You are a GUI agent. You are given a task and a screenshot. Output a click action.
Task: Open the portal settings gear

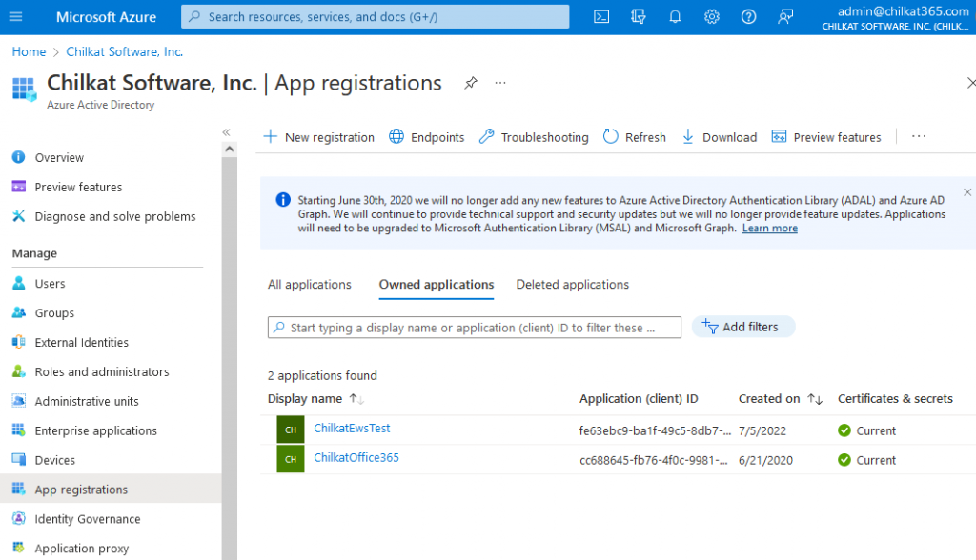click(x=711, y=16)
